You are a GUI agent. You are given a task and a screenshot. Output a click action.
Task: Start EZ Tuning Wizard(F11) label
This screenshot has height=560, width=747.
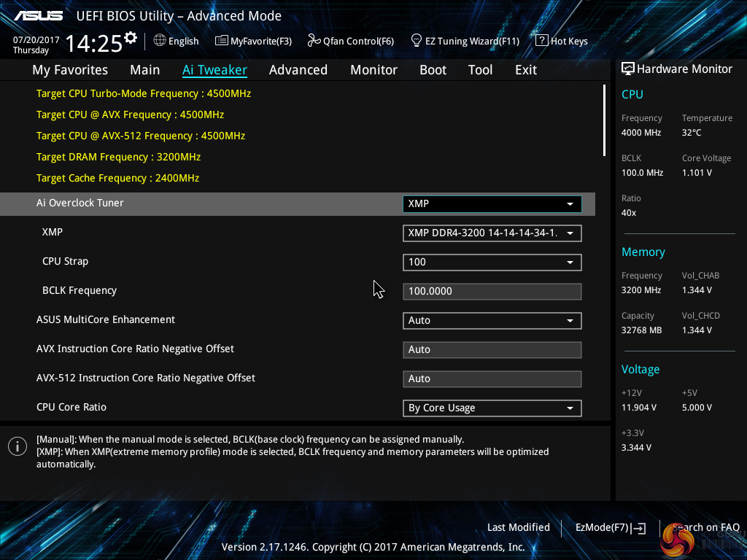pos(472,42)
